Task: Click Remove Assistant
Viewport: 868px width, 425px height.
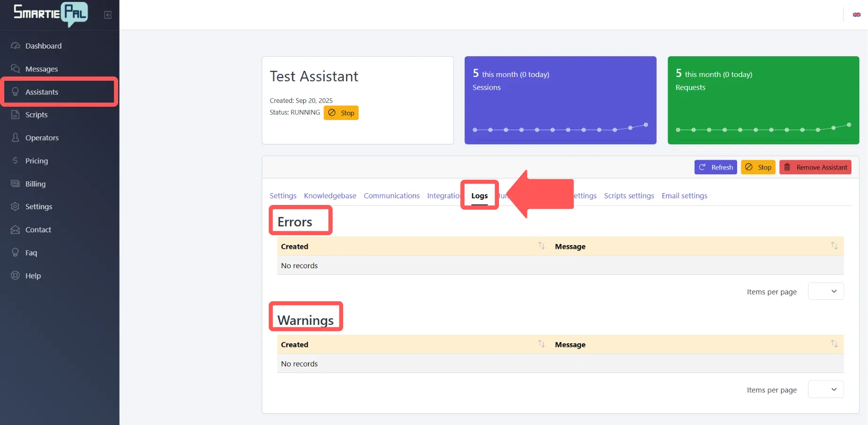Action: click(815, 167)
